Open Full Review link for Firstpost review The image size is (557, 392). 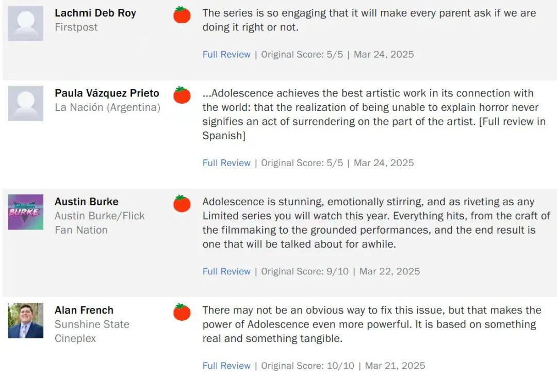226,54
